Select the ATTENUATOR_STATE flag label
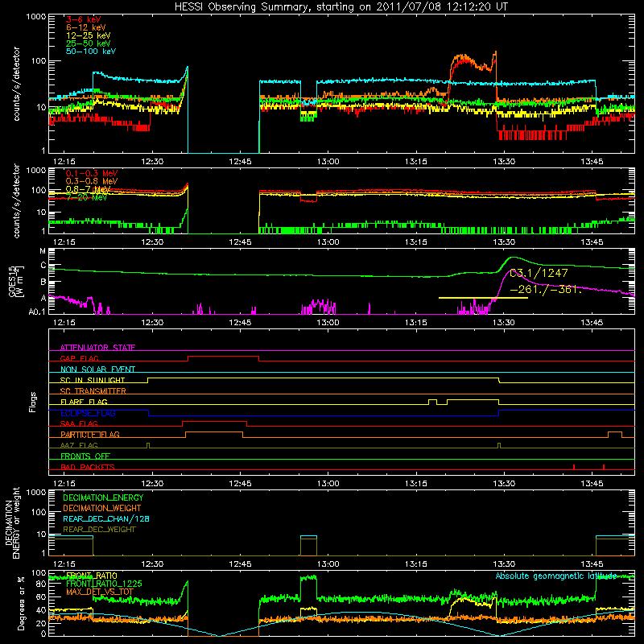This screenshot has height=644, width=644. coord(97,348)
